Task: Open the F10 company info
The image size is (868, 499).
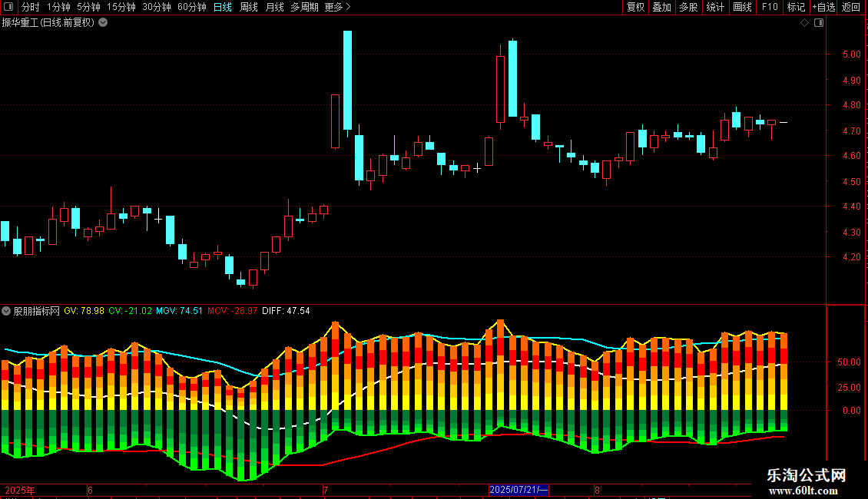Action: [x=770, y=7]
